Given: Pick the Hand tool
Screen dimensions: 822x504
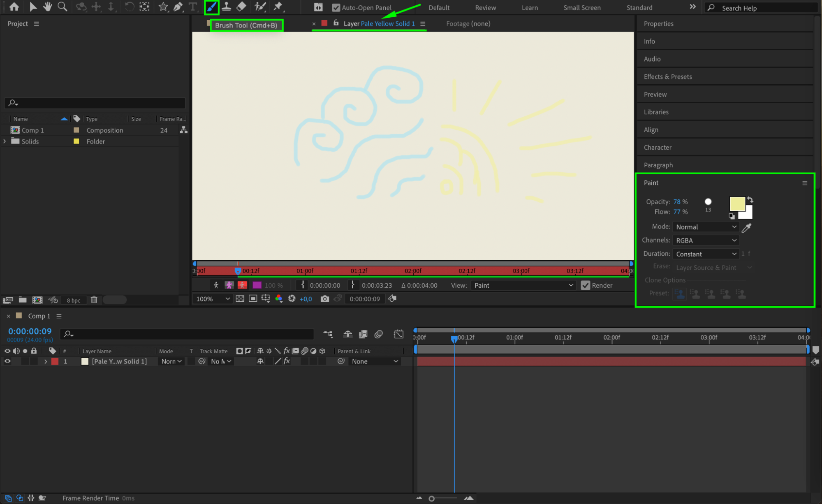Looking at the screenshot, I should pyautogui.click(x=48, y=7).
